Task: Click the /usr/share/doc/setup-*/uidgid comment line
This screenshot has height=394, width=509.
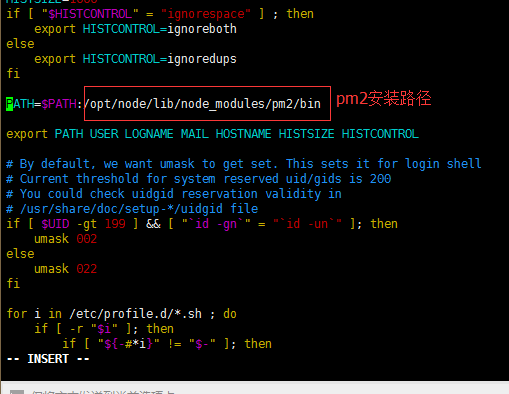Action: tap(132, 209)
